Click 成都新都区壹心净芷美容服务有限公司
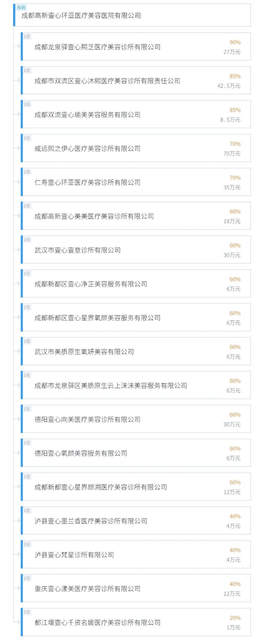 point(91,284)
